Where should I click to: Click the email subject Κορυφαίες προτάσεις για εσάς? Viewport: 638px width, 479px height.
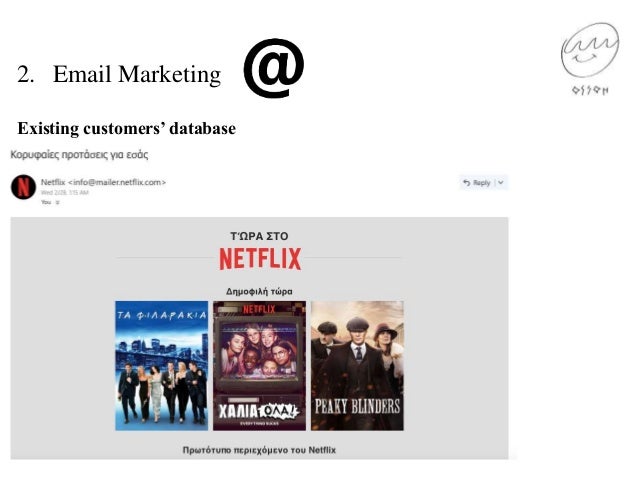coord(79,155)
